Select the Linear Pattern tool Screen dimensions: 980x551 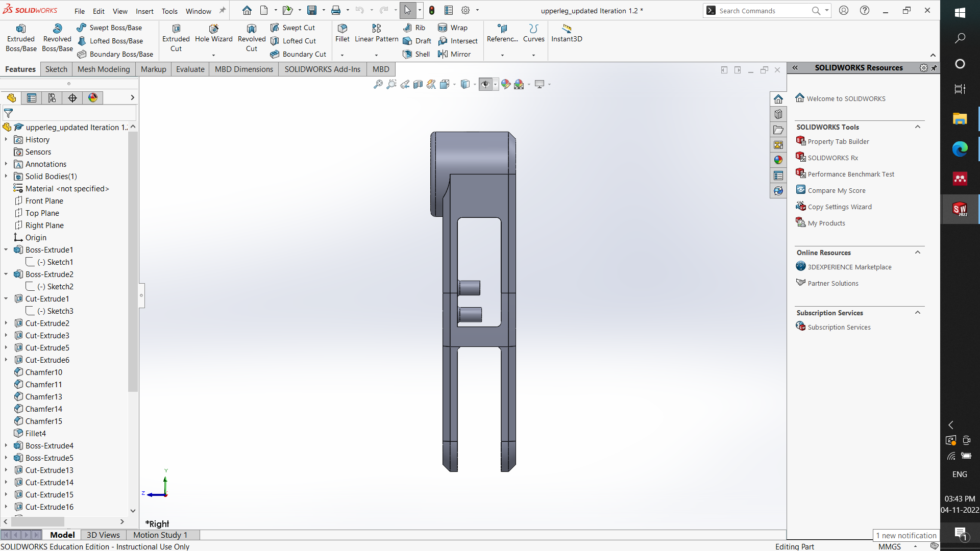(376, 32)
